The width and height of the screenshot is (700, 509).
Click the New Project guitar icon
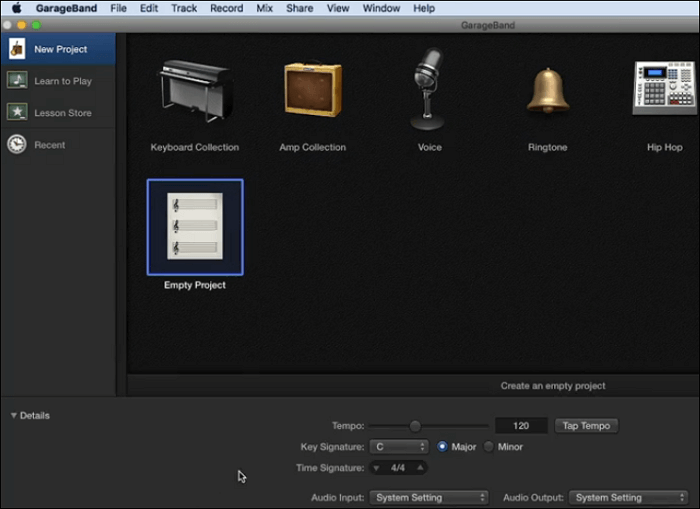point(17,49)
